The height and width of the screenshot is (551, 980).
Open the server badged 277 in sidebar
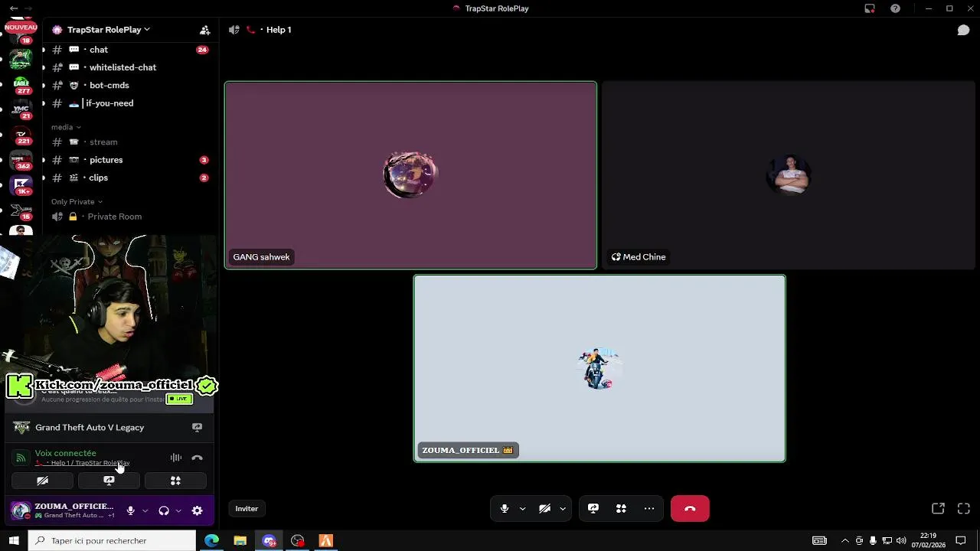pyautogui.click(x=21, y=85)
